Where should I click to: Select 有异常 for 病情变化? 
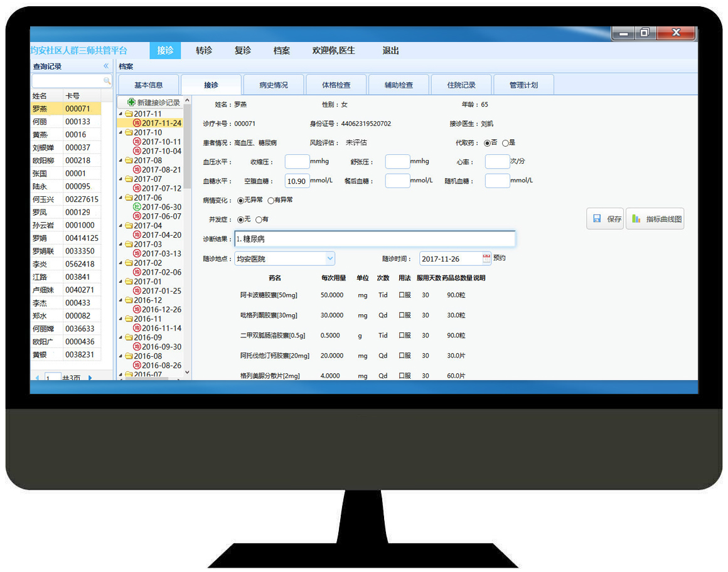[x=271, y=201]
